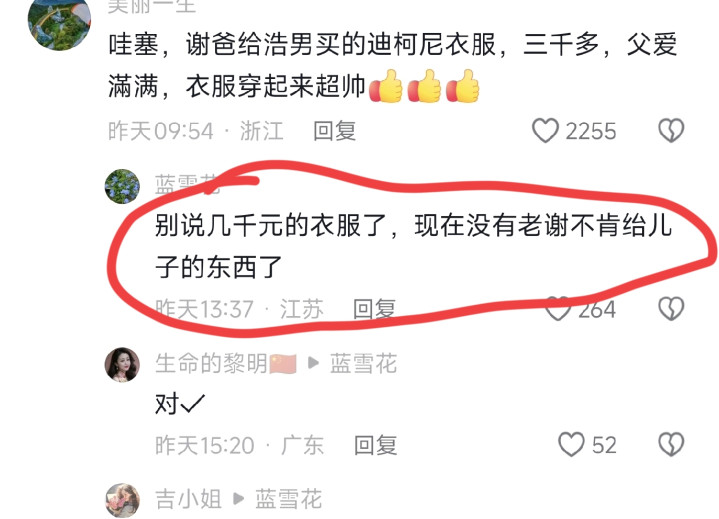Reply to comment posted 昨天09:54 浙江
The image size is (719, 519).
click(334, 131)
